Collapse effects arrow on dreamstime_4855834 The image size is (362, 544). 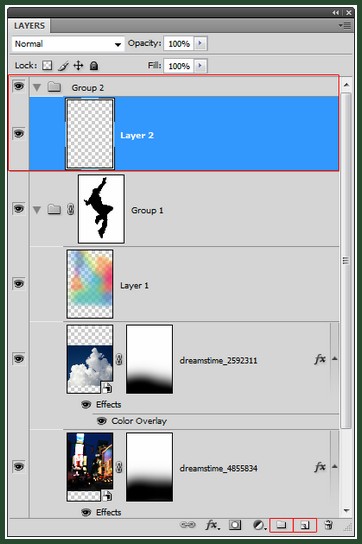tap(335, 466)
